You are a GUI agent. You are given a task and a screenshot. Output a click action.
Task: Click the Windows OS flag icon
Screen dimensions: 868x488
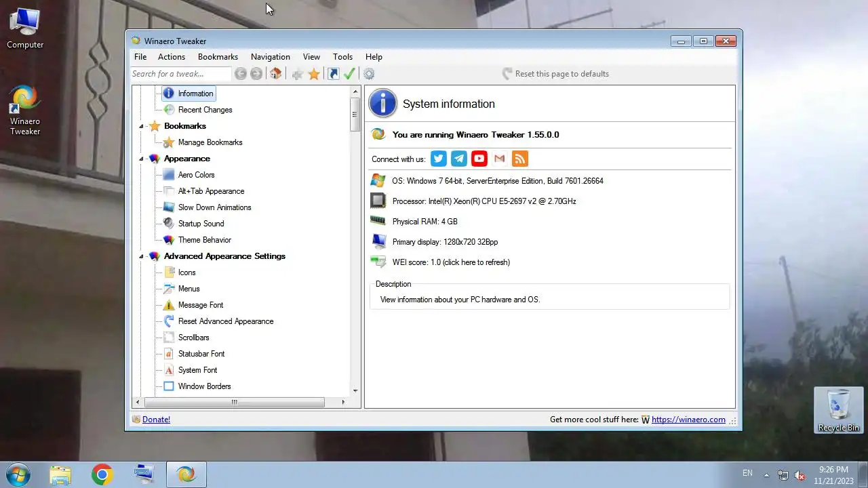coord(378,181)
